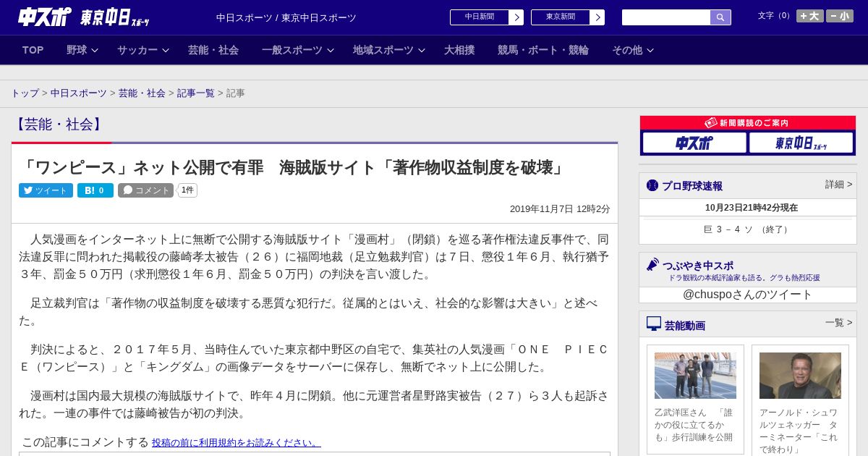Share article with Twitter ツイート button

46,190
